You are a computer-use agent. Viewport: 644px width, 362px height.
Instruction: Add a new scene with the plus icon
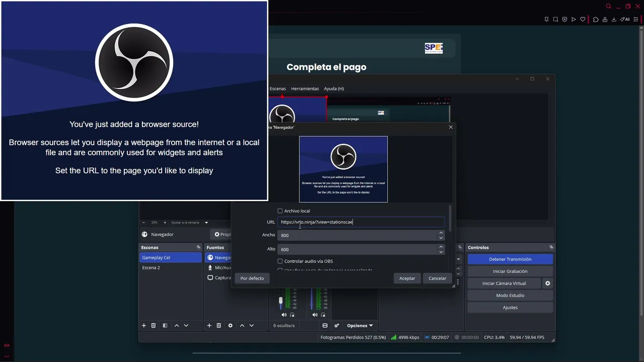pyautogui.click(x=143, y=326)
